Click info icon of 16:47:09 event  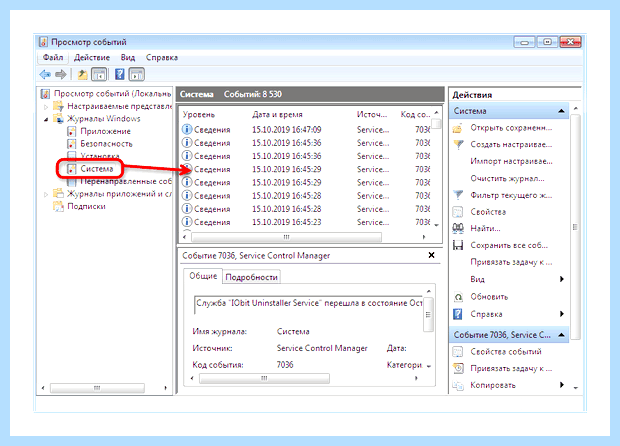[187, 129]
